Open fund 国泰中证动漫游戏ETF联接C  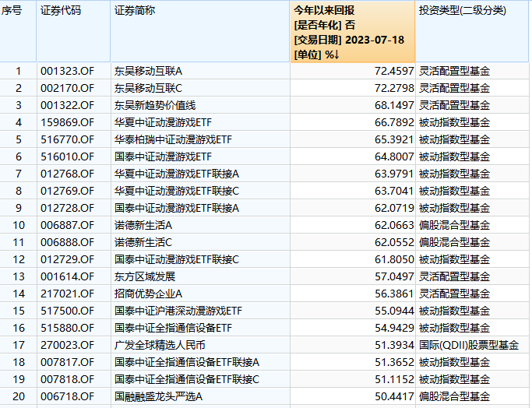tap(177, 259)
